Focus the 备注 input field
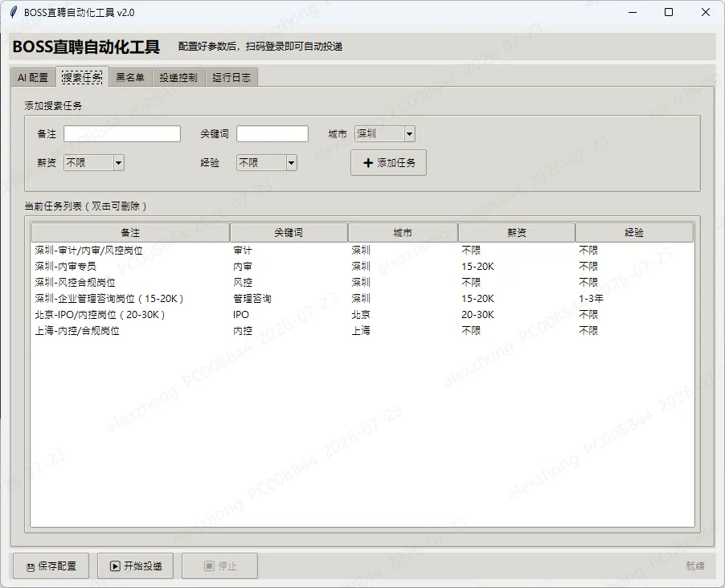 (122, 133)
